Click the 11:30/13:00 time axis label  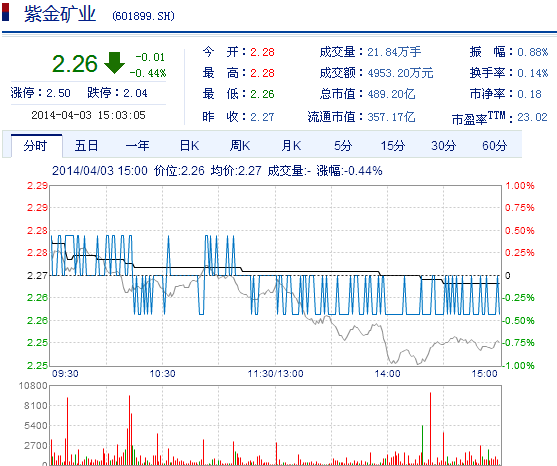click(x=275, y=374)
